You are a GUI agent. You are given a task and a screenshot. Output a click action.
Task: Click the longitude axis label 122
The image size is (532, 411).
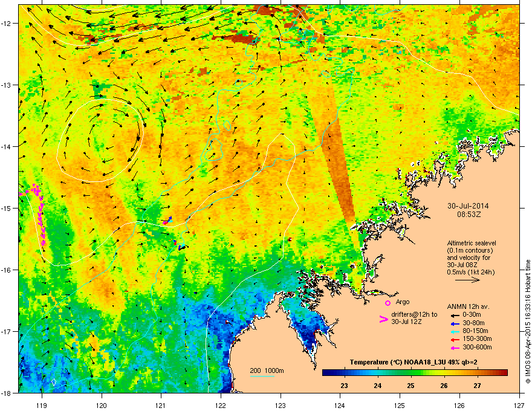coord(221,406)
